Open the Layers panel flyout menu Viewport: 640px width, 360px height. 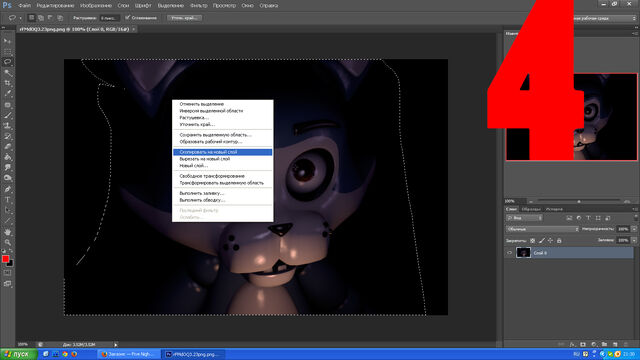[x=635, y=209]
